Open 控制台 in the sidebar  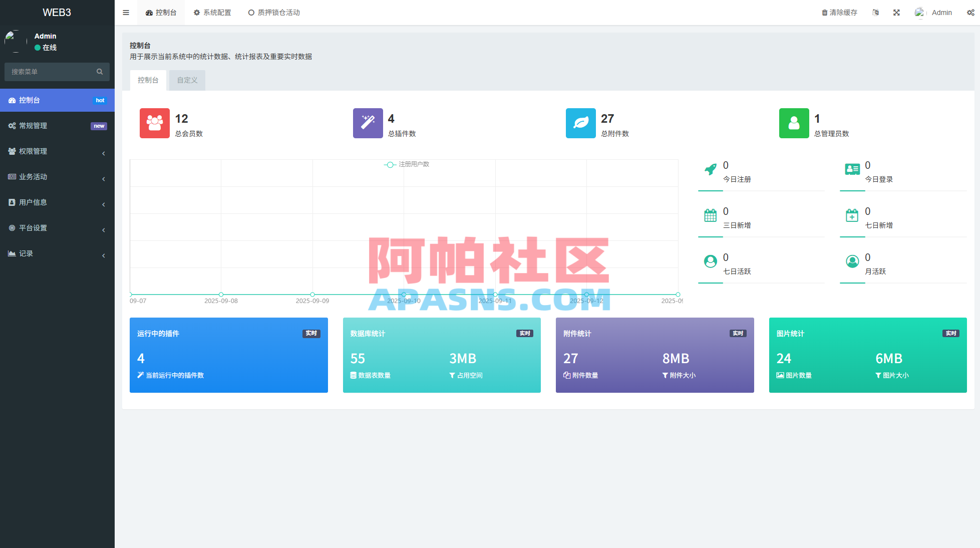57,100
